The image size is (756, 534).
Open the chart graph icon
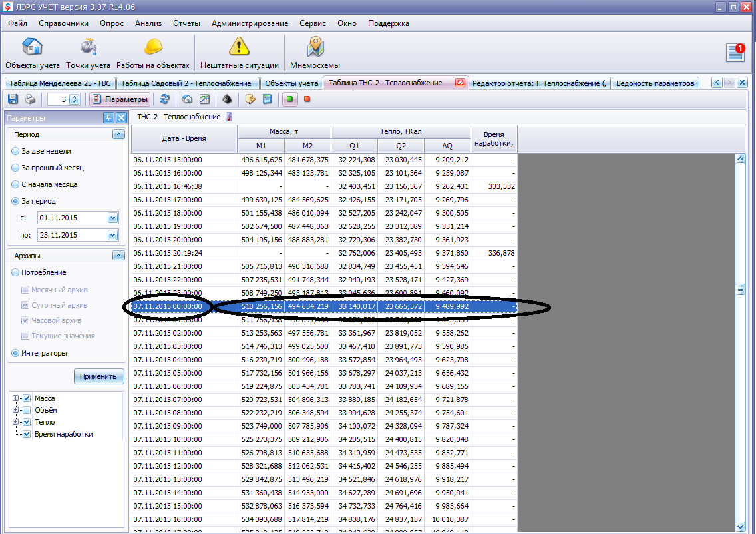click(x=204, y=99)
